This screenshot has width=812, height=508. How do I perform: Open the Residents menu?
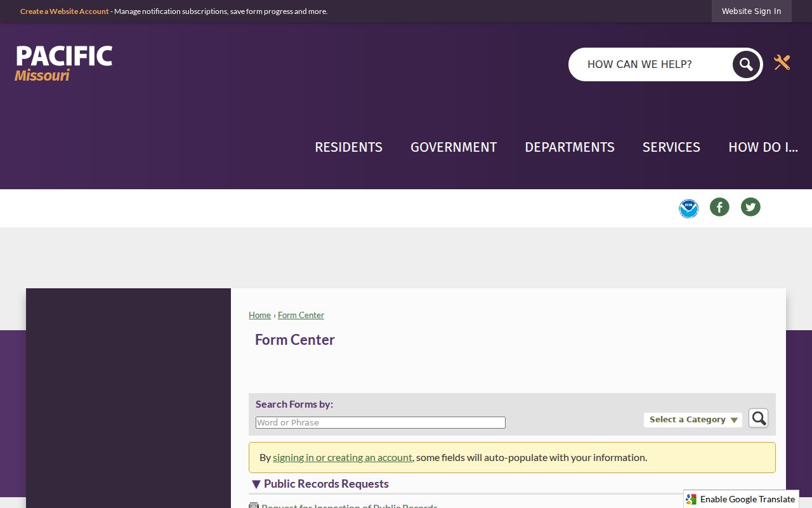(x=348, y=147)
